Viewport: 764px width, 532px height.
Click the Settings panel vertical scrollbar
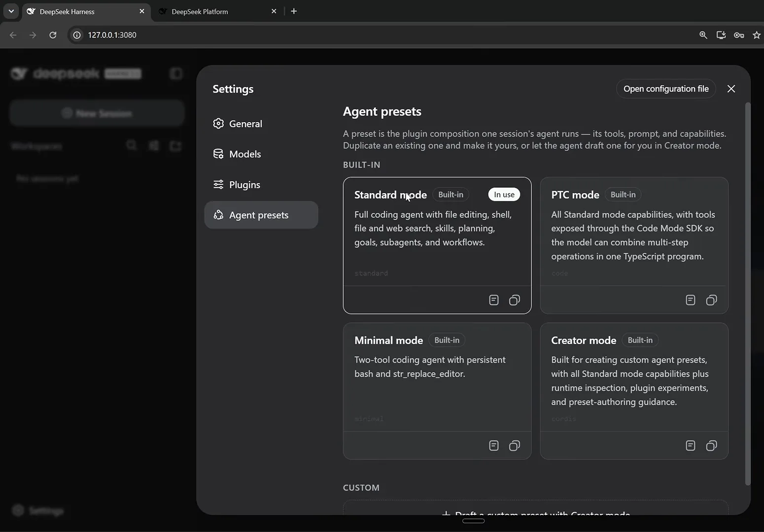pos(747,294)
